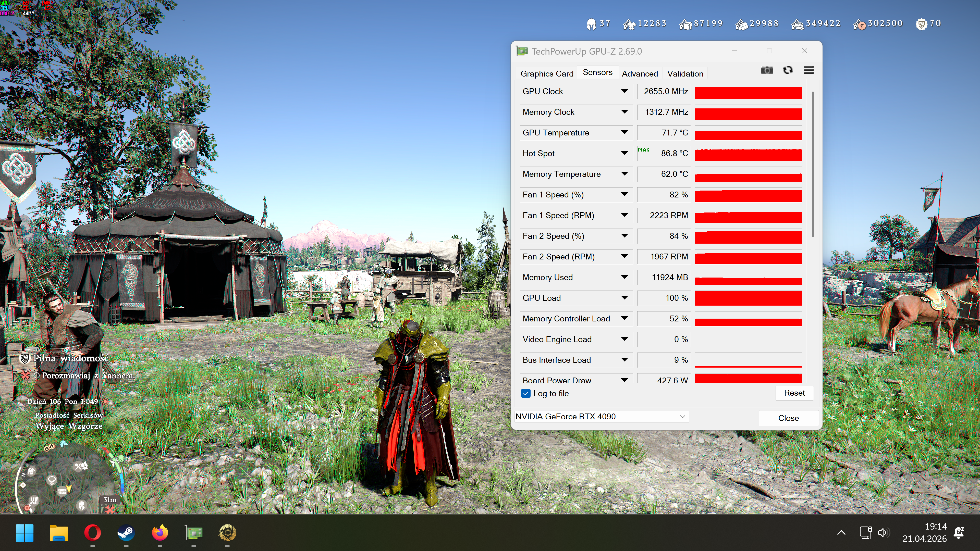980x551 pixels.
Task: Click the GPU-Z refresh icon
Action: 788,70
